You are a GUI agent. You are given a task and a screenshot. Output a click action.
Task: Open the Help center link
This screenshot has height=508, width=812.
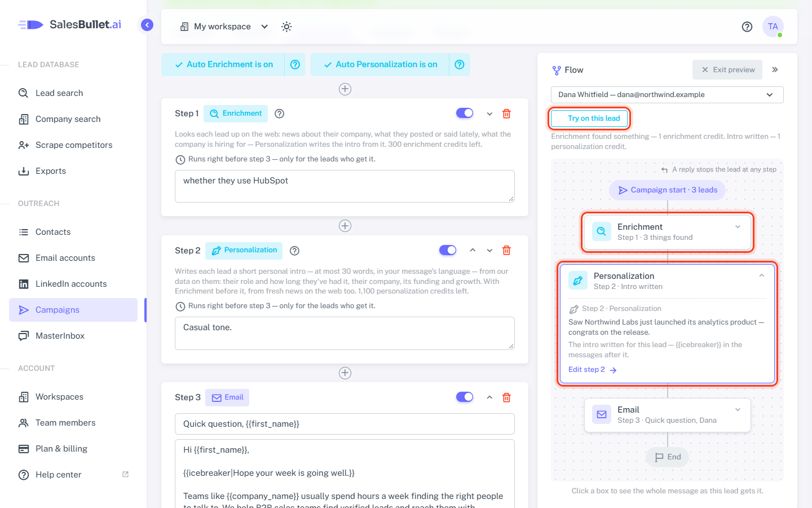tap(73, 475)
